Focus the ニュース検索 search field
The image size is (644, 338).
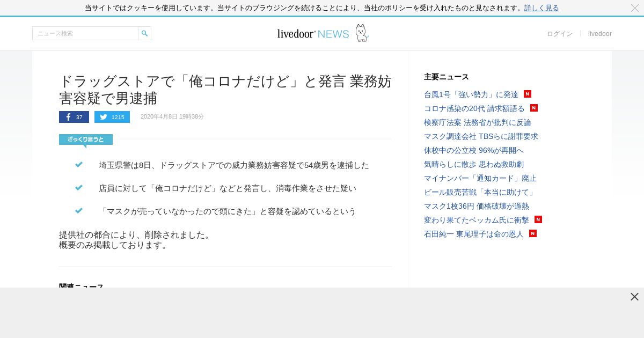coord(85,33)
